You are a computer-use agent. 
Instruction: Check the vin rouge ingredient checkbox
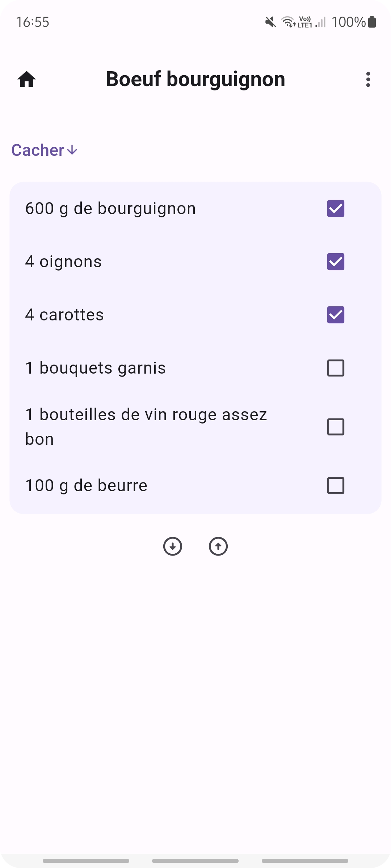pos(336,427)
